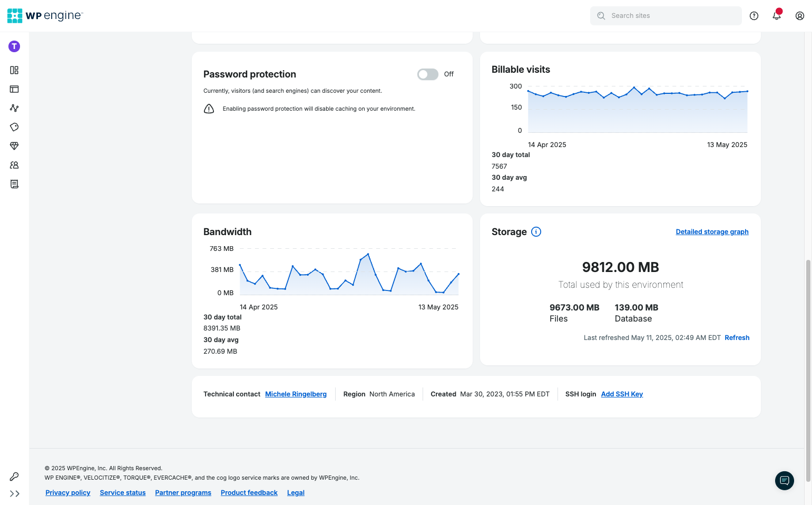Open the Privacy policy footer link
The height and width of the screenshot is (505, 812).
coord(68,493)
